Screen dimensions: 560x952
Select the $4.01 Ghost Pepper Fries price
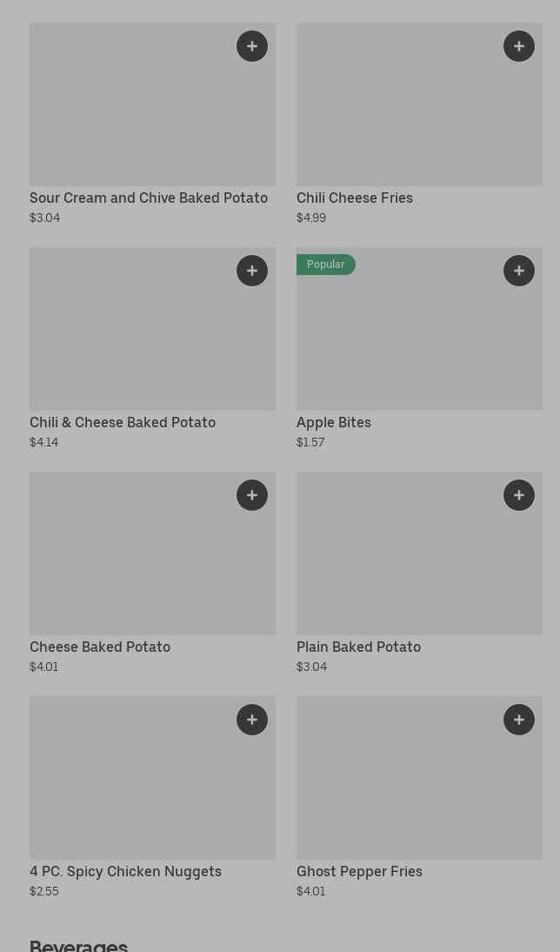click(x=310, y=892)
